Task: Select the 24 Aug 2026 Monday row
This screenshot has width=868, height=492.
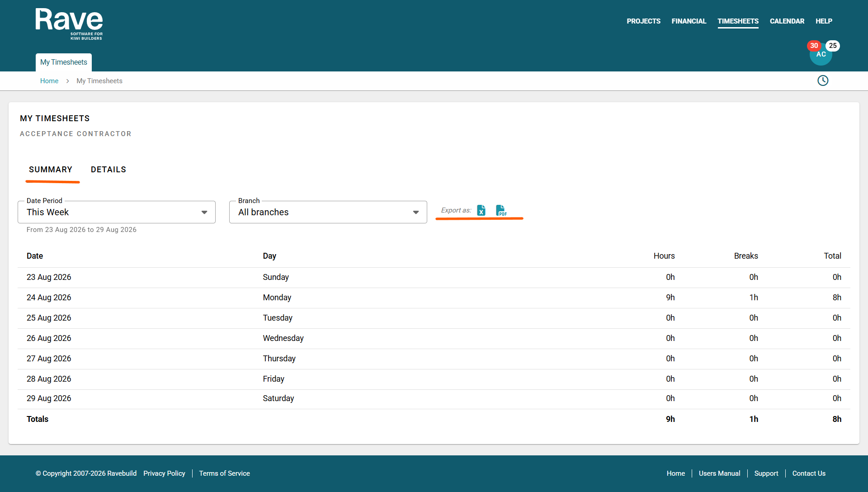Action: click(434, 298)
